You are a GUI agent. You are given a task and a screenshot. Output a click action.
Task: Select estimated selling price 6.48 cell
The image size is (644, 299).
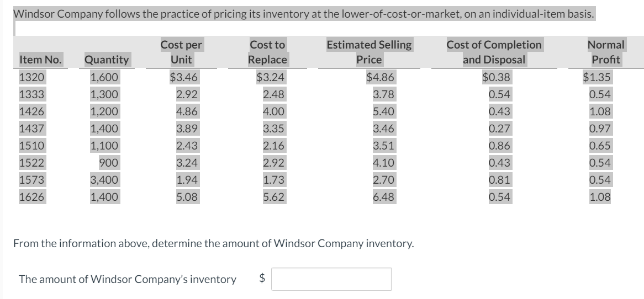pyautogui.click(x=384, y=197)
